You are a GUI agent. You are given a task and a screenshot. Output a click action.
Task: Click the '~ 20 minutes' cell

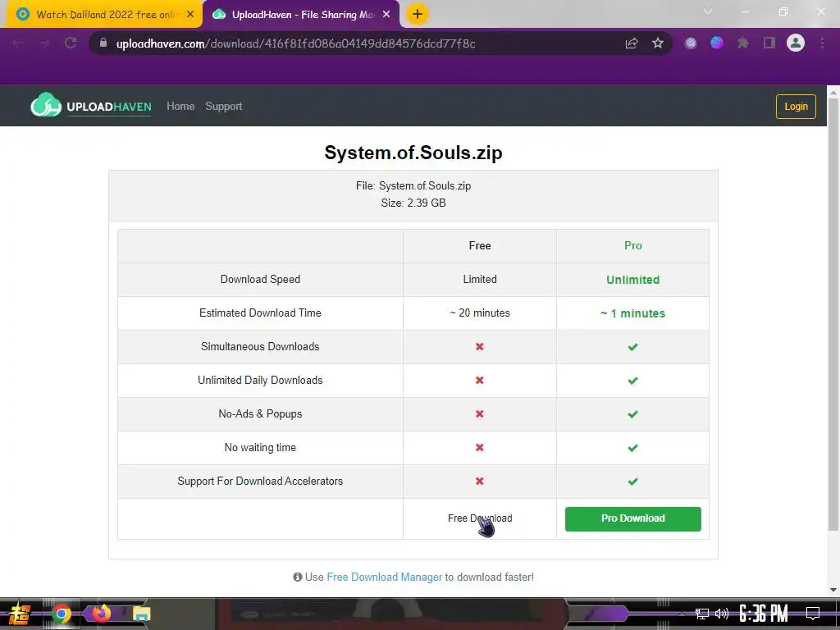[x=479, y=313]
